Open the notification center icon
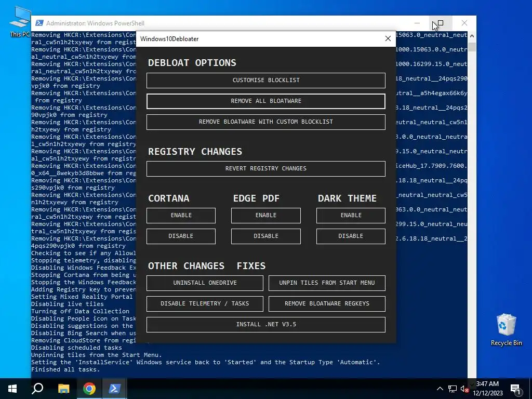Screen dimensions: 532x399 (515, 390)
